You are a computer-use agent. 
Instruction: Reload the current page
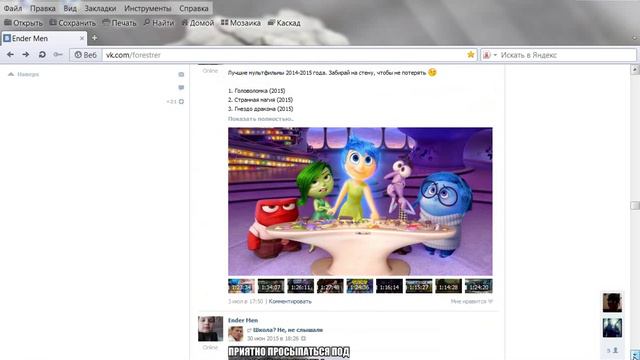(x=42, y=55)
